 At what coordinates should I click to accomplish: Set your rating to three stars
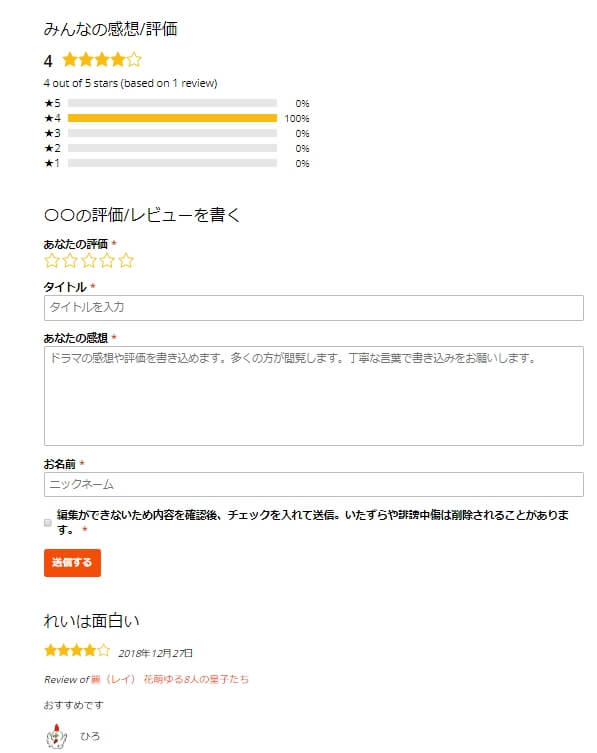tap(89, 261)
